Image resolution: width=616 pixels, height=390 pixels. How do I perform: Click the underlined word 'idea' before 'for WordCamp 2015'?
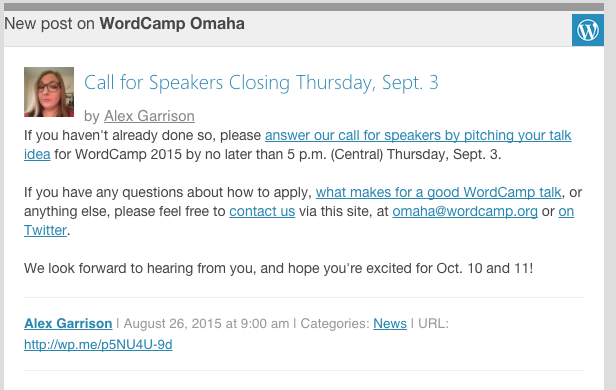coord(37,154)
